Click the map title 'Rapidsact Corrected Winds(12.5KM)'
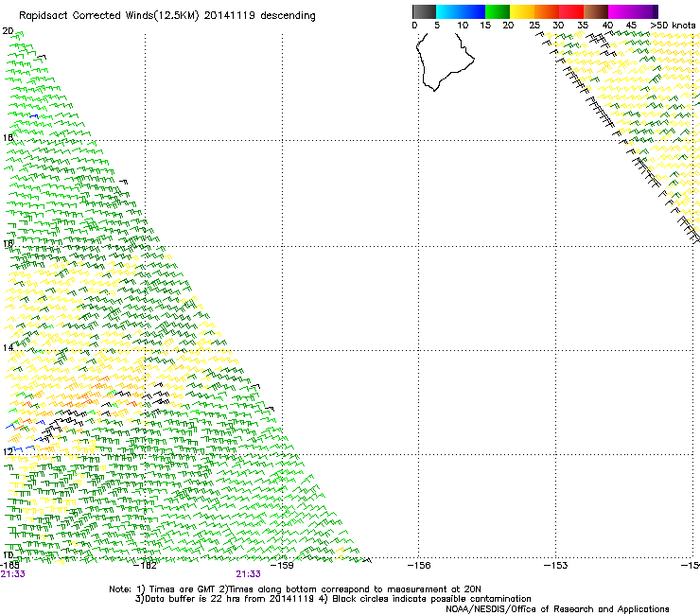The width and height of the screenshot is (700, 615). (x=109, y=16)
